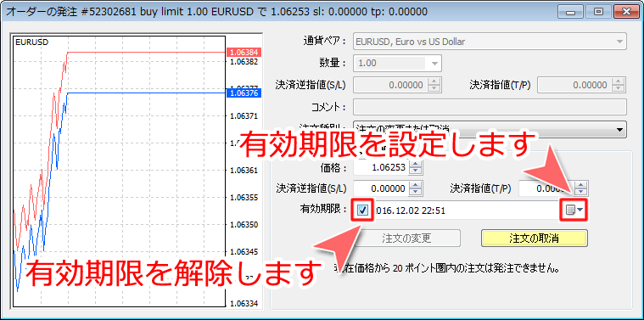
Task: Click the blue bid price label 1.06376
Action: [x=244, y=93]
